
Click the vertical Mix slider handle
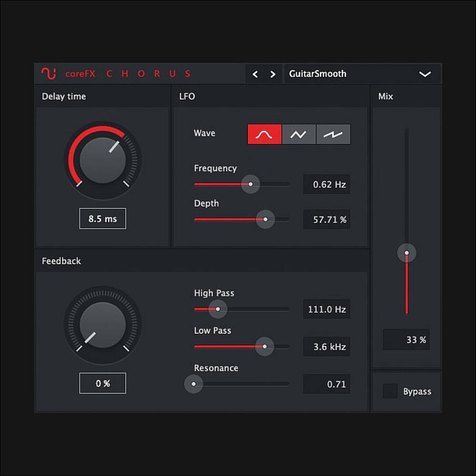tap(407, 253)
